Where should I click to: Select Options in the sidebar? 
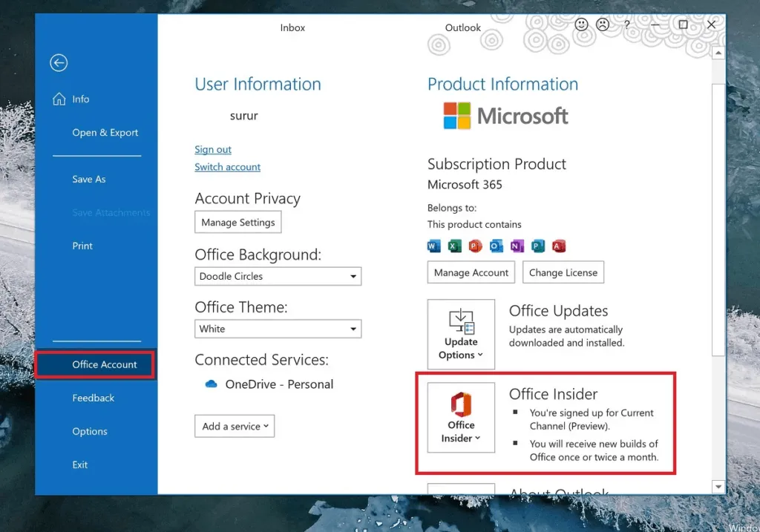click(90, 432)
